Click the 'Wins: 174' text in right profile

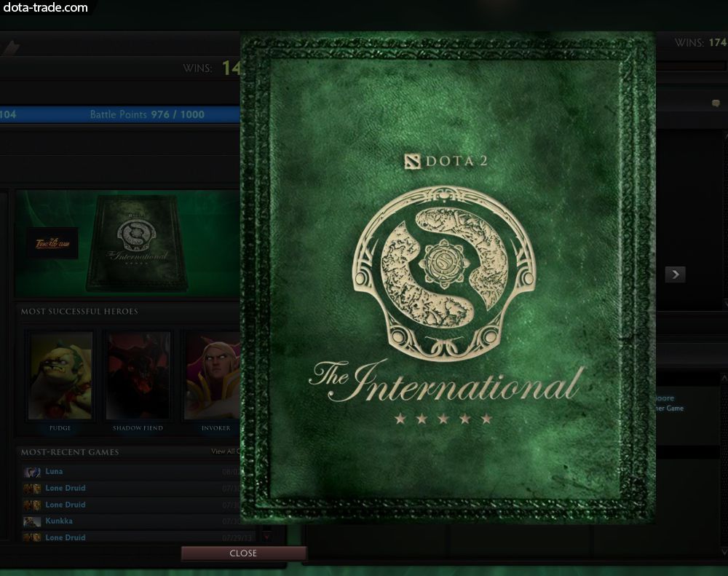[x=700, y=43]
